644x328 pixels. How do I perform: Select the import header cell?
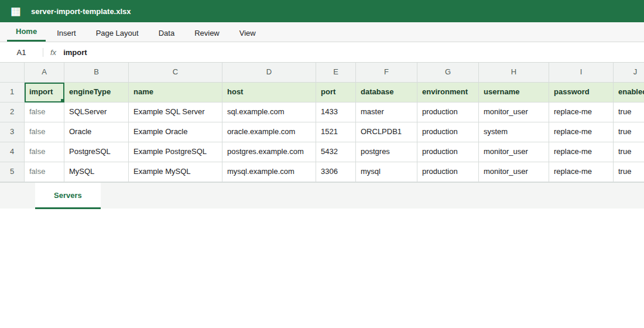tap(44, 92)
